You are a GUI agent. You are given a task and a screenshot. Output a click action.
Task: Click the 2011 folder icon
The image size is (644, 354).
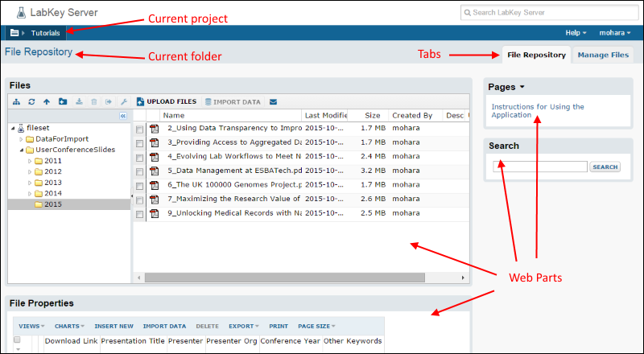coord(39,161)
